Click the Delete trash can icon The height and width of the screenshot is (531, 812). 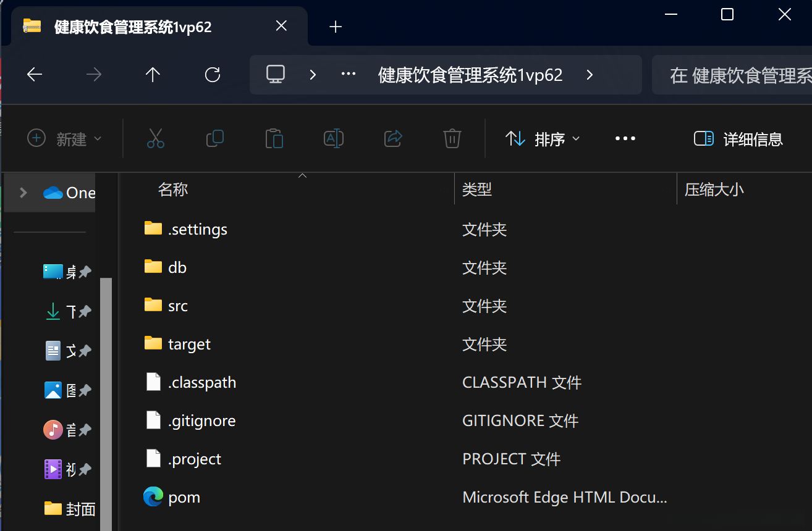[x=452, y=138]
